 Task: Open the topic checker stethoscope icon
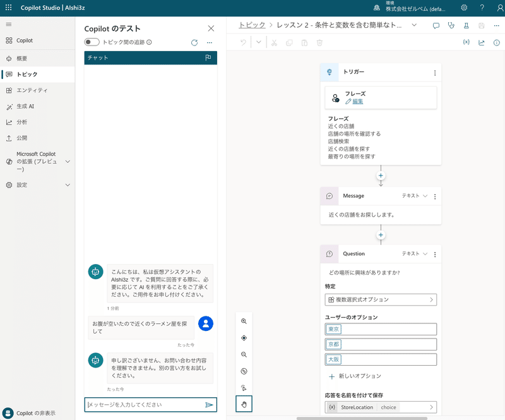[x=451, y=25]
